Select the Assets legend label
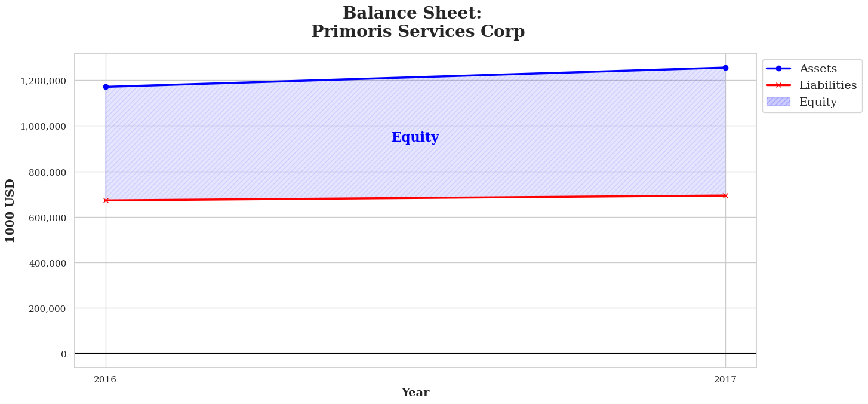The width and height of the screenshot is (868, 404). (818, 69)
